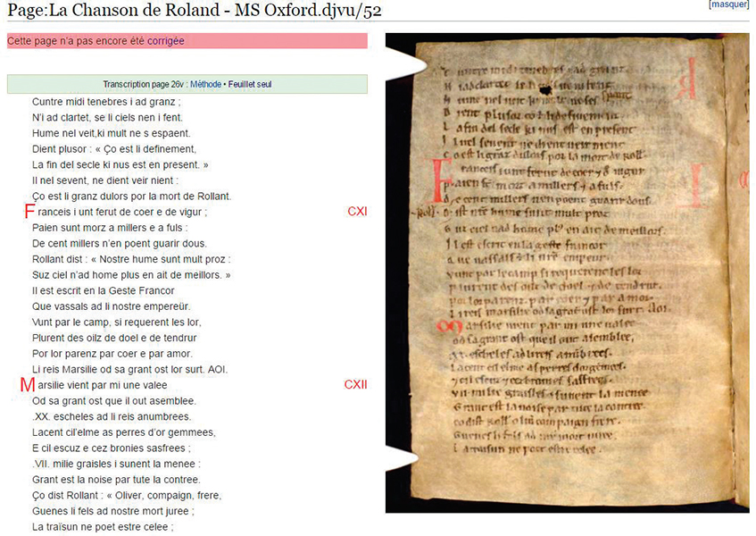Click the line 'La traïsun ne poet estre celee'
Screen dimensions: 756x536
pos(103,527)
